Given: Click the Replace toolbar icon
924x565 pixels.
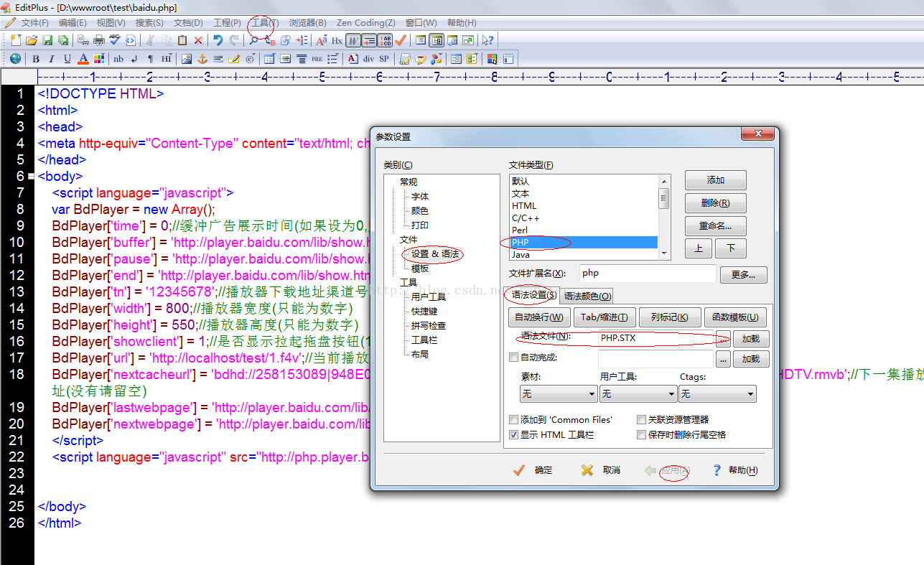Looking at the screenshot, I should 269,40.
